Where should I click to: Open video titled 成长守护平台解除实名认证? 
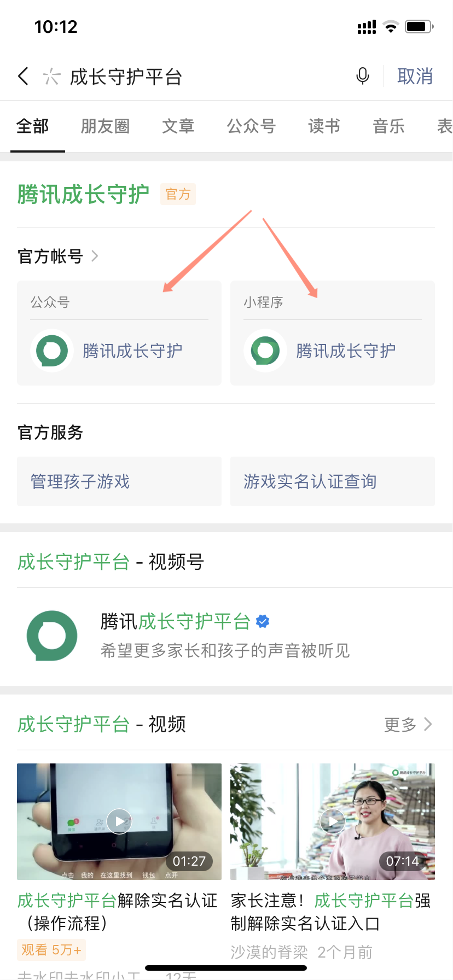pos(118,912)
